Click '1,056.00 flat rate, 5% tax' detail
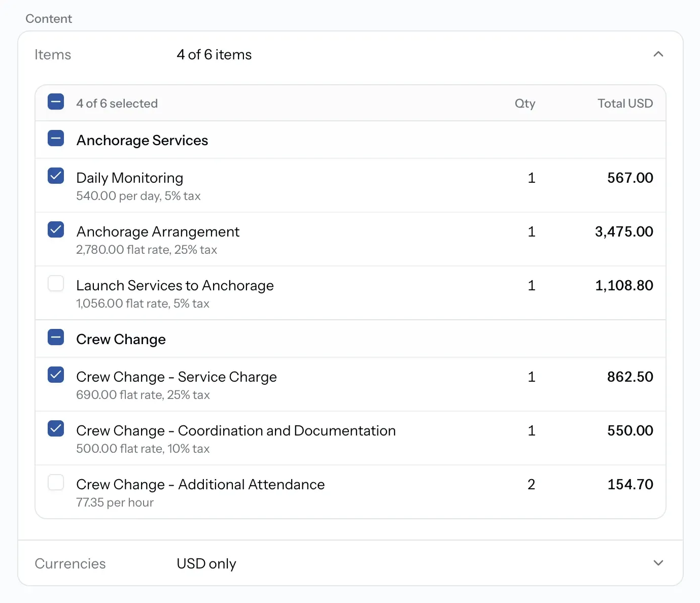 point(143,304)
